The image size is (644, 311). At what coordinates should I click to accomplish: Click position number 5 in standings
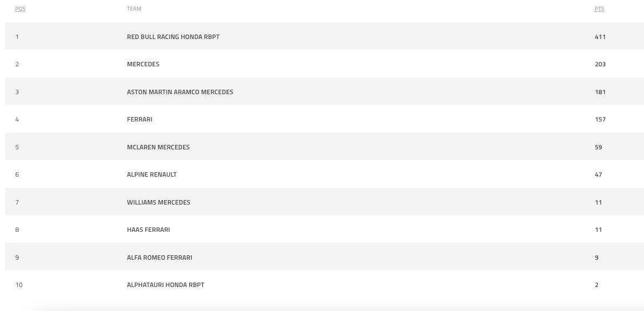coord(17,147)
